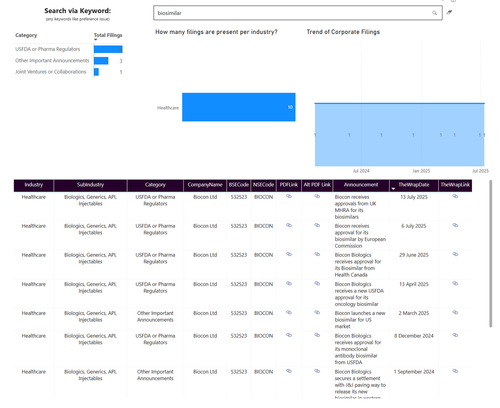Click announcement about USFDA oncology biosimilar approval

359,294
